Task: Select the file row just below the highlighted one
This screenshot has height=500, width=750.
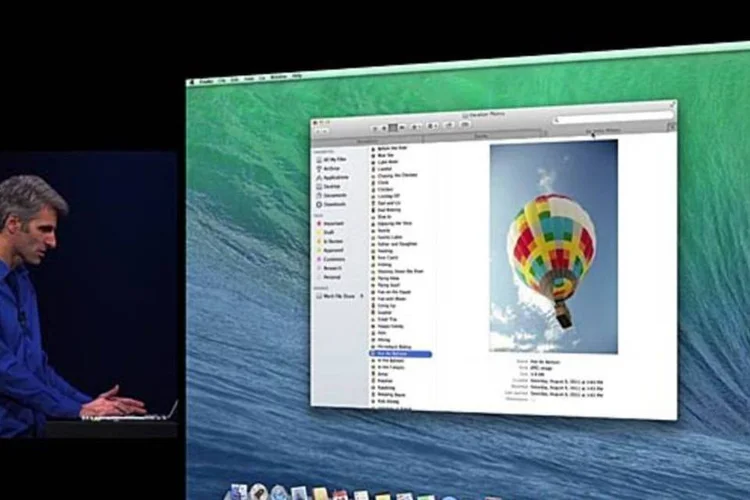Action: 388,360
